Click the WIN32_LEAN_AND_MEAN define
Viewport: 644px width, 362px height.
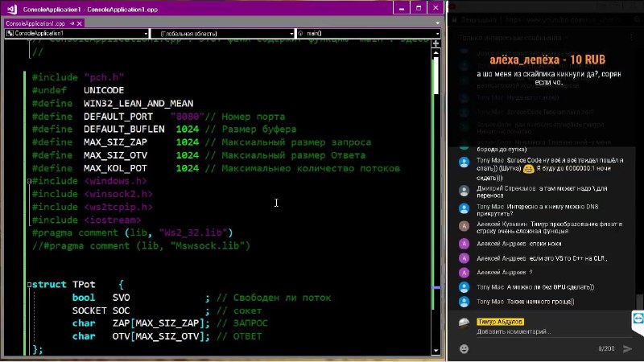(x=113, y=104)
